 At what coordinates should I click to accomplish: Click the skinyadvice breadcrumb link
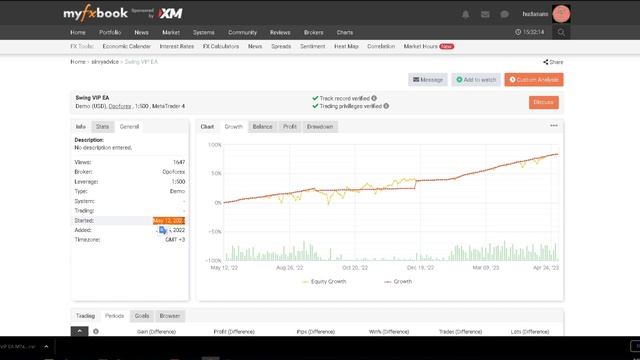[105, 62]
